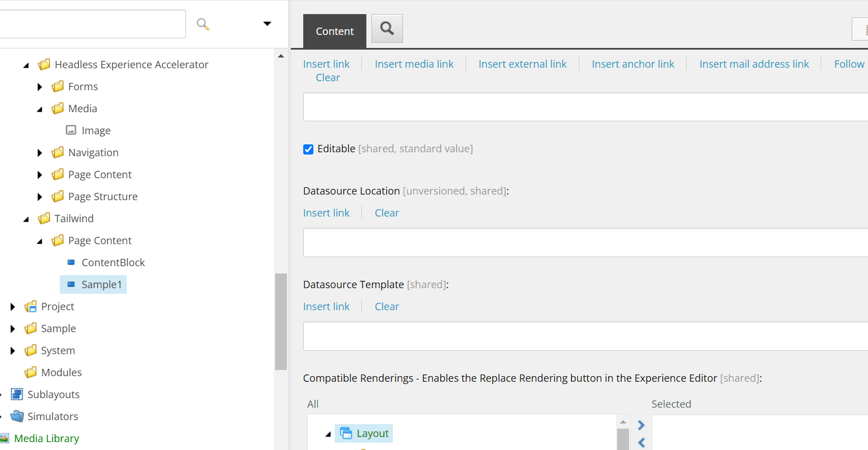Viewport: 868px width, 450px height.
Task: Select the Sample1 tree item
Action: pyautogui.click(x=101, y=284)
